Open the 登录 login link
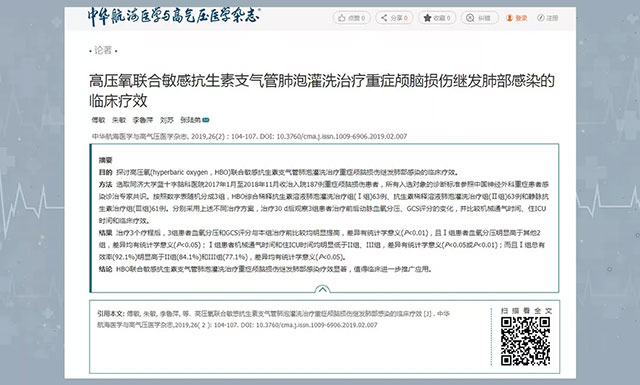 [x=521, y=18]
